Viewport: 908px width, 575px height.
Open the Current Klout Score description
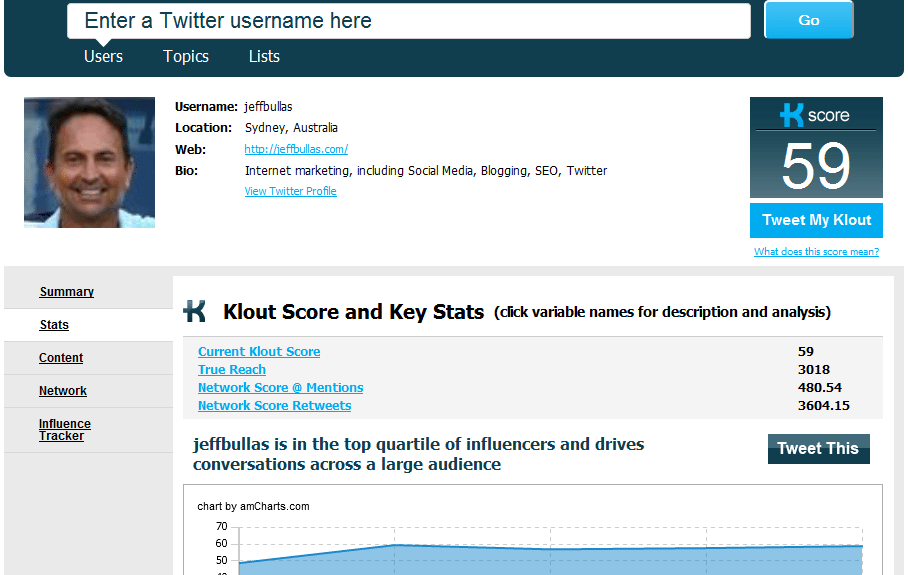tap(259, 351)
